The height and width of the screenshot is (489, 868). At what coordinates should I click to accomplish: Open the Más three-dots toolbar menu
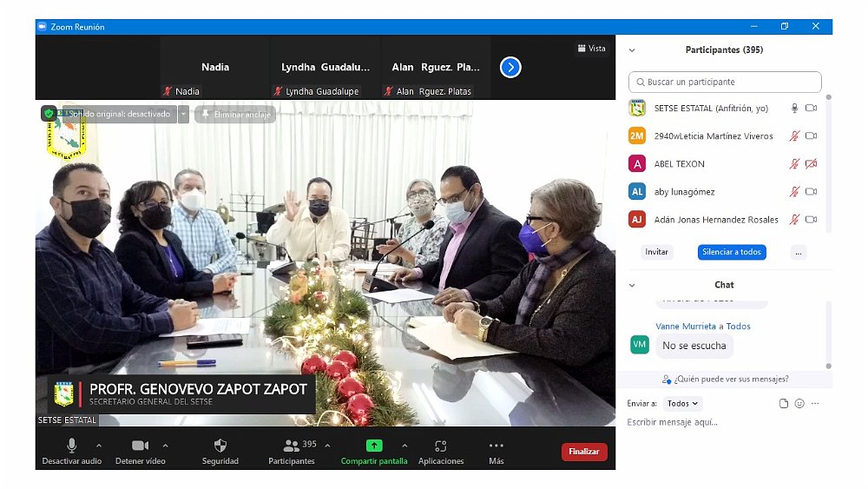coord(496,446)
